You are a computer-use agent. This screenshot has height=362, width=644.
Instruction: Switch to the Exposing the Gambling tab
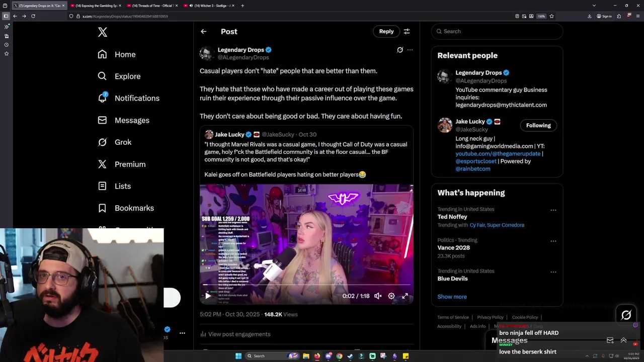(x=96, y=6)
